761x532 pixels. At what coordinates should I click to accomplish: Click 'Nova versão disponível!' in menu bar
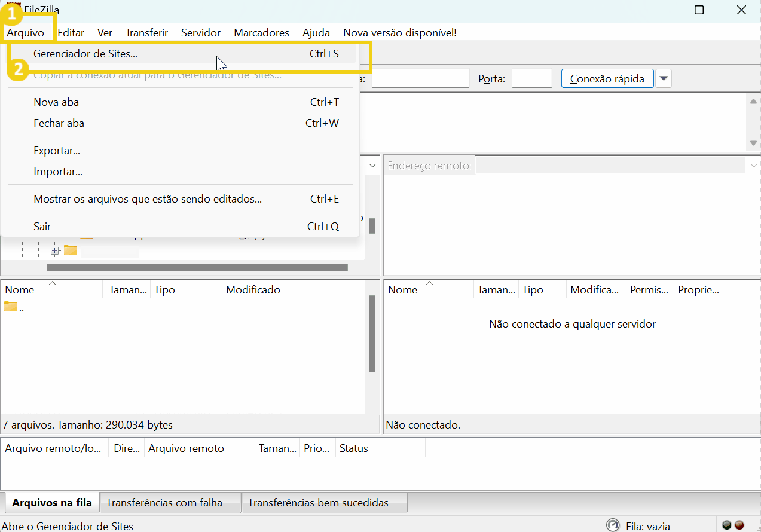(x=399, y=33)
